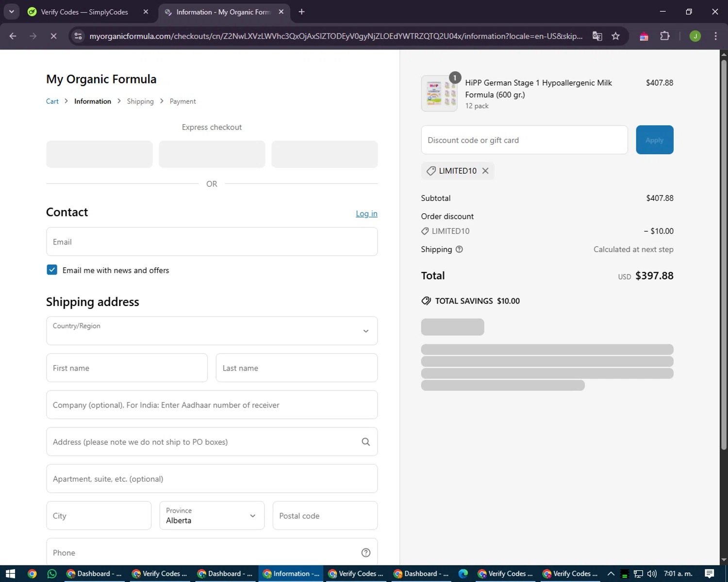Viewport: 728px width, 582px height.
Task: Focus the Phone field
Action: pyautogui.click(x=212, y=552)
